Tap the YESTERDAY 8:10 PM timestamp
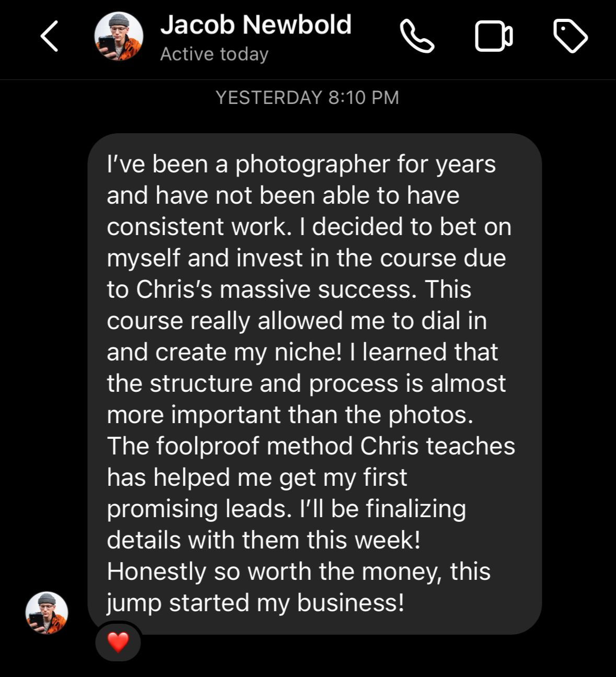The height and width of the screenshot is (677, 616). [x=307, y=98]
